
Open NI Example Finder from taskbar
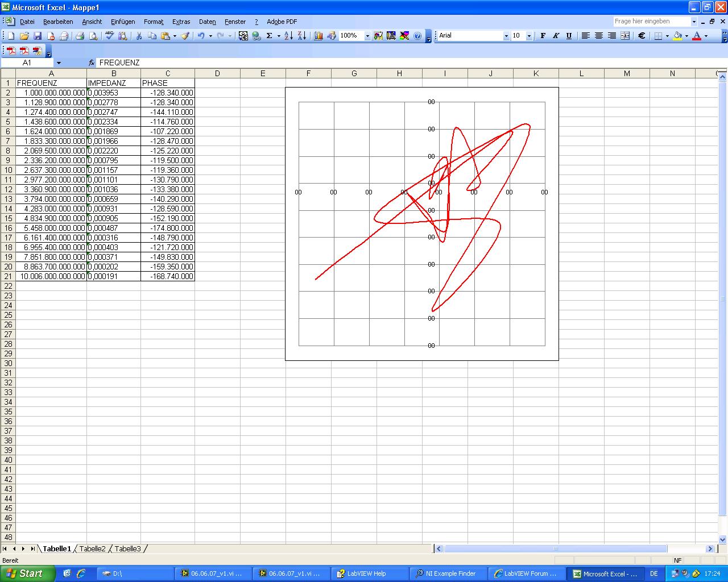(x=449, y=573)
